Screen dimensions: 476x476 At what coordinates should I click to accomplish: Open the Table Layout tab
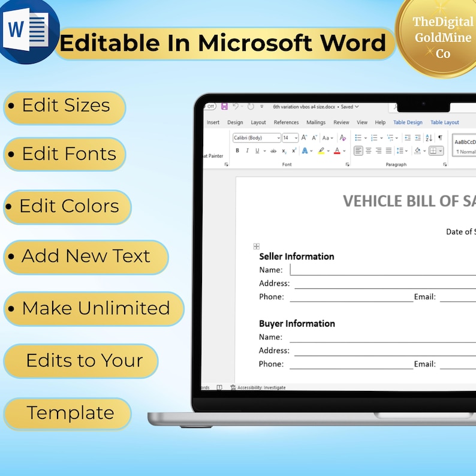coord(444,122)
